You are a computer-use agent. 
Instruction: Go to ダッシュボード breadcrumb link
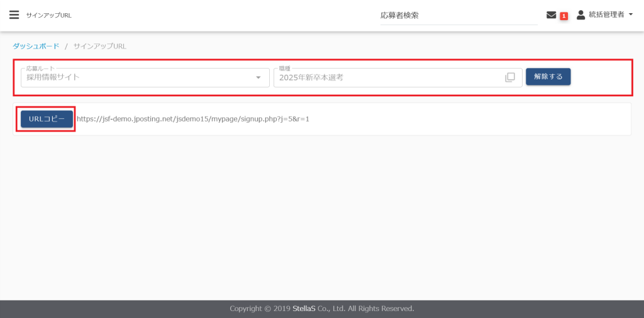point(36,46)
